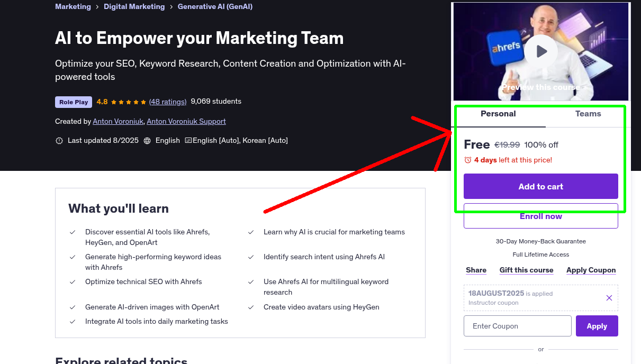Click the 'Free' price text
This screenshot has width=641, height=364.
[477, 144]
